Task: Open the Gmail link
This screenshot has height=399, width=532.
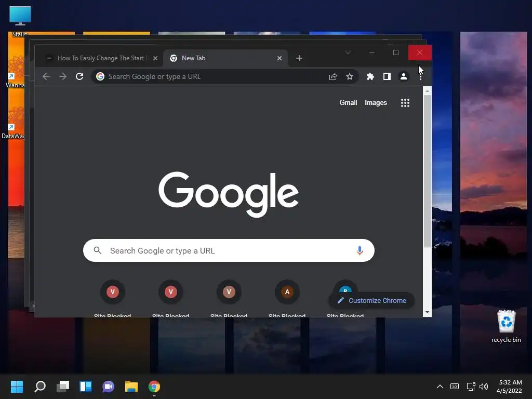Action: point(348,103)
